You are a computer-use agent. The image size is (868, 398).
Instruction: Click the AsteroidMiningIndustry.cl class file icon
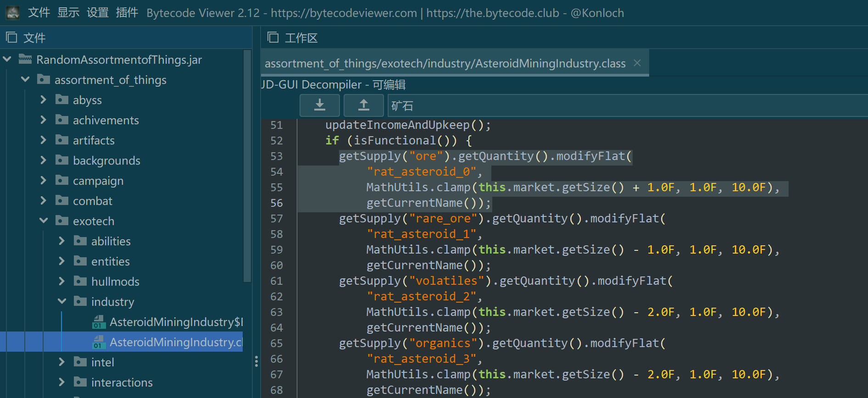(x=99, y=342)
